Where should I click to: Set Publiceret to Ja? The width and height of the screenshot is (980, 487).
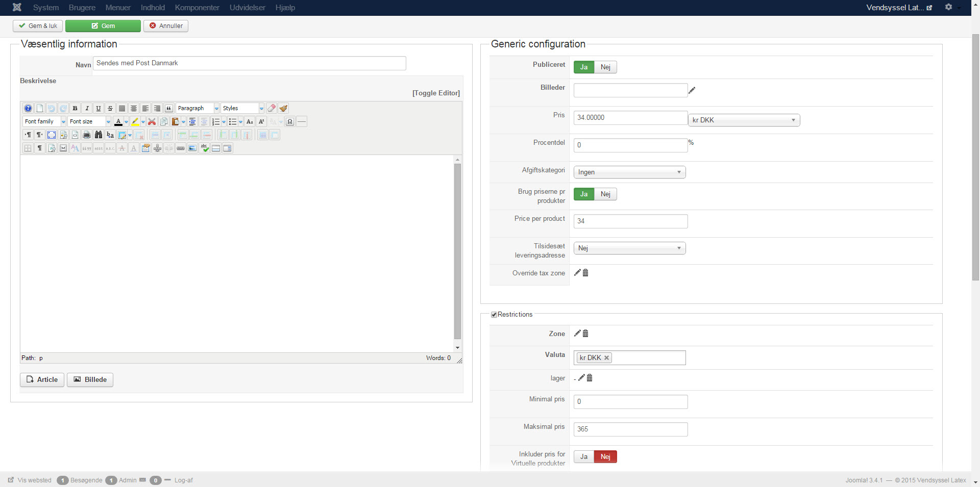(584, 67)
